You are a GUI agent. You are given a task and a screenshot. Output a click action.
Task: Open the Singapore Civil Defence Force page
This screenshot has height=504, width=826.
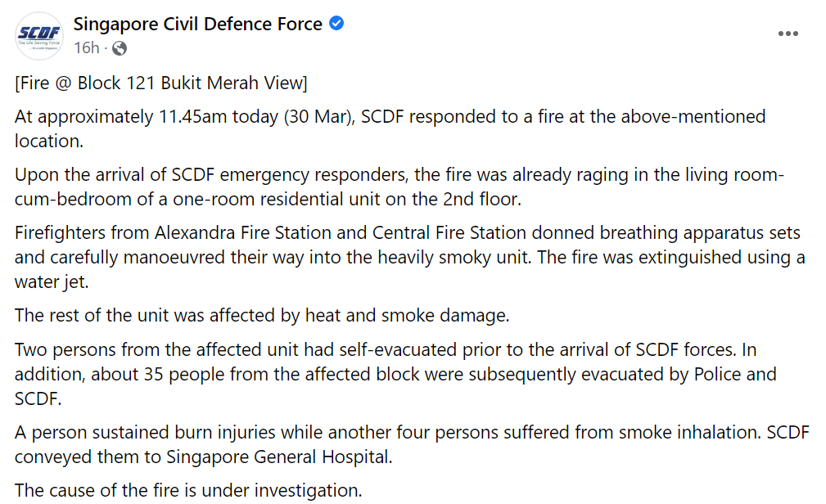click(198, 25)
